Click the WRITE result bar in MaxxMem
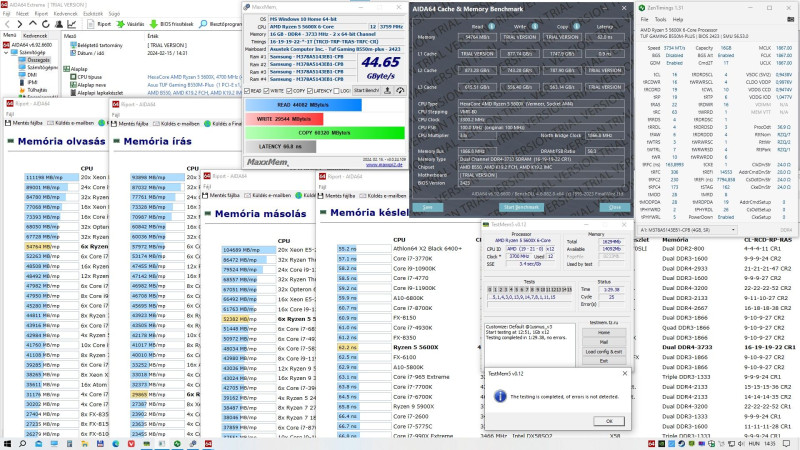800x450 pixels. click(x=284, y=119)
